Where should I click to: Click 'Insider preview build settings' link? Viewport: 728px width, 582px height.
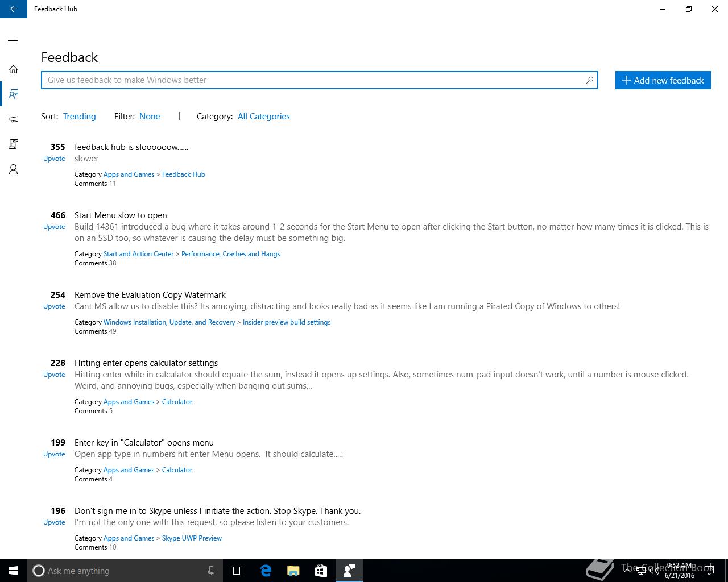287,322
